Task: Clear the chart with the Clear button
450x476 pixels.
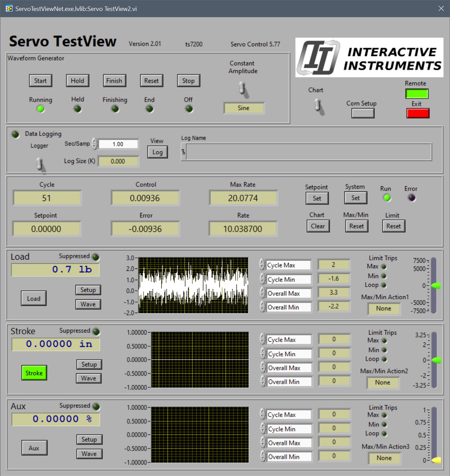Action: [x=318, y=226]
